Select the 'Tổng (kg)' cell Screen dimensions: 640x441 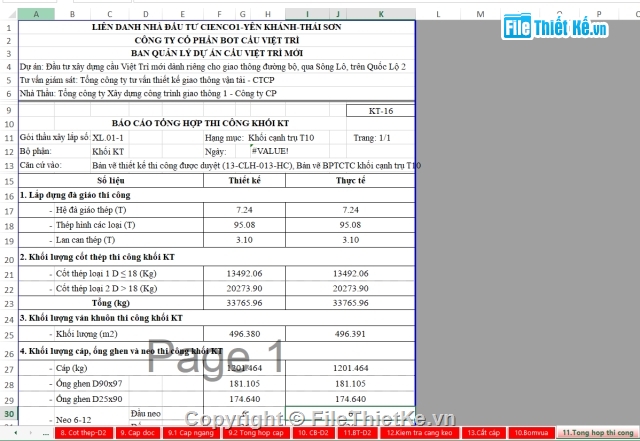point(111,303)
